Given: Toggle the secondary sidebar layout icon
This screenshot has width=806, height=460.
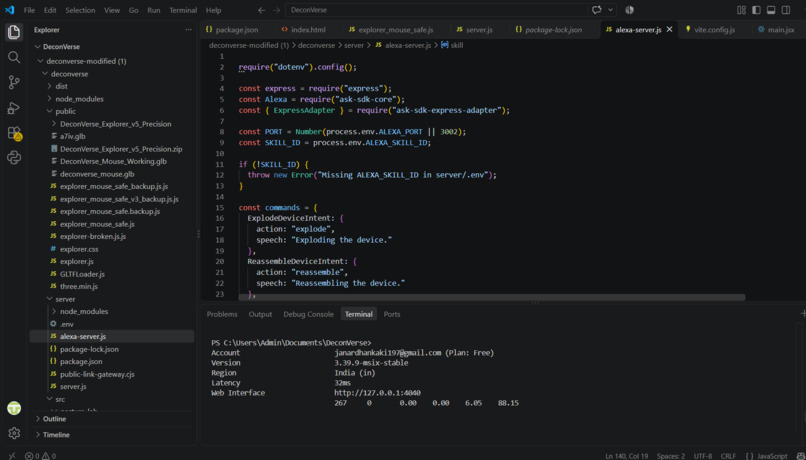Looking at the screenshot, I should click(786, 10).
